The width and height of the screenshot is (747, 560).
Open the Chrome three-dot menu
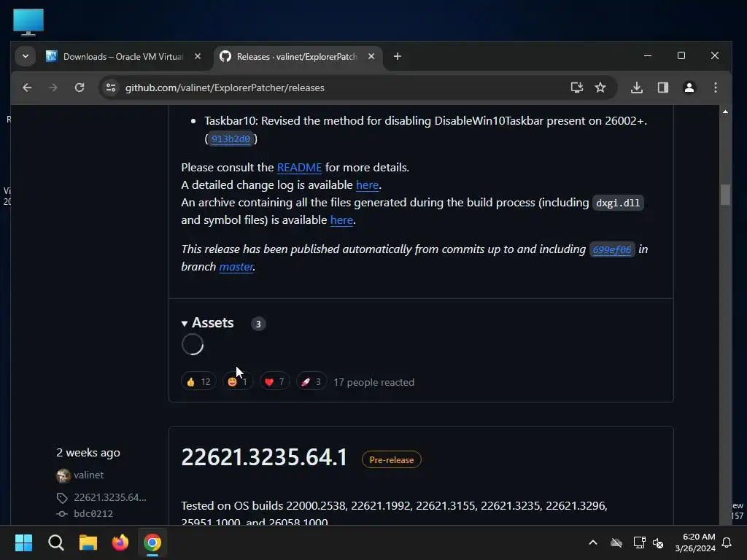pos(715,87)
